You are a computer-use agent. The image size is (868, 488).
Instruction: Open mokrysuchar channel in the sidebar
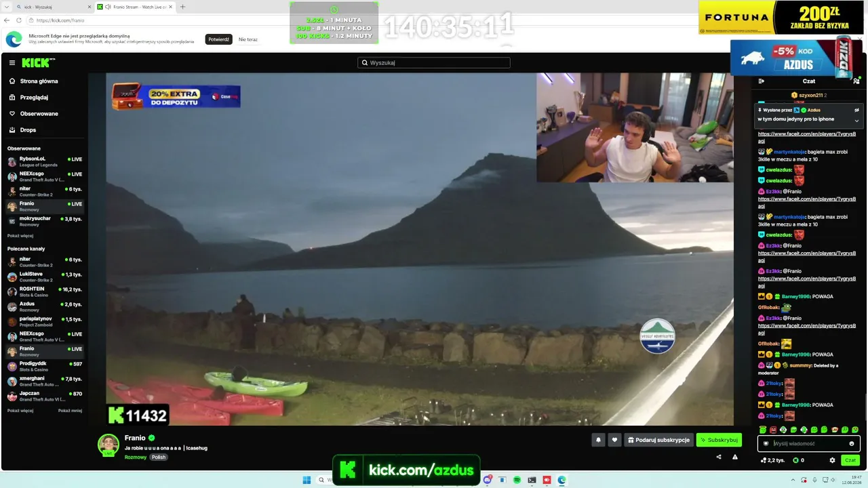pos(45,221)
